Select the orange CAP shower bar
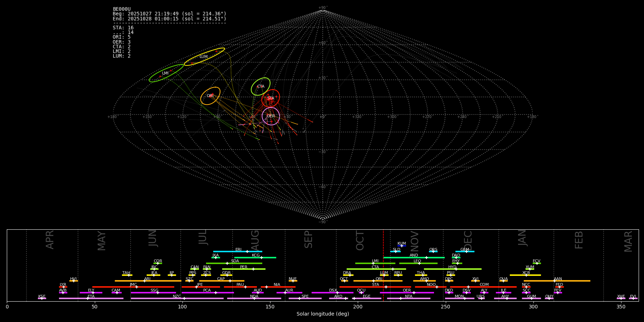644x322 pixels. tap(221, 281)
